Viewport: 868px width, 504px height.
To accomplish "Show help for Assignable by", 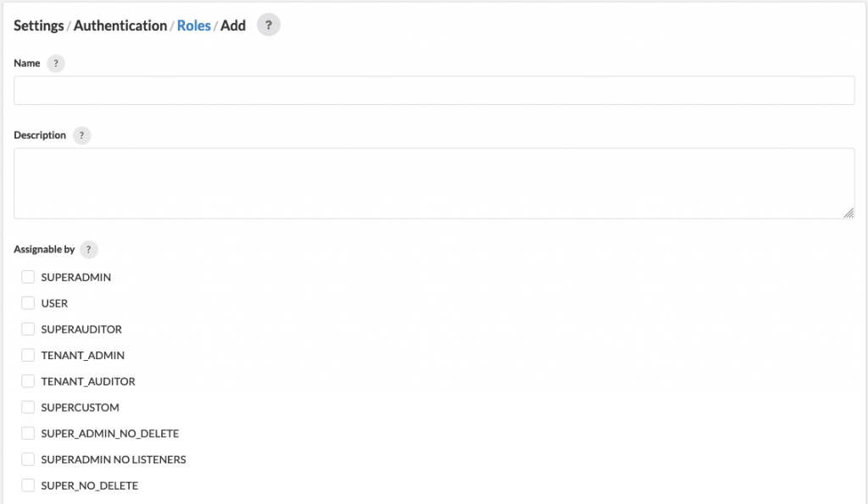I will click(88, 250).
